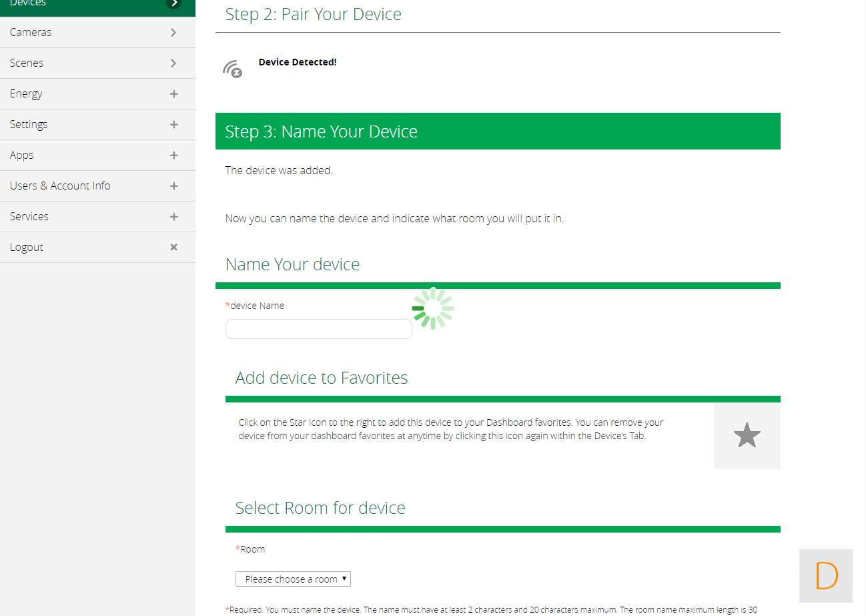Click the Logout X icon

point(173,247)
